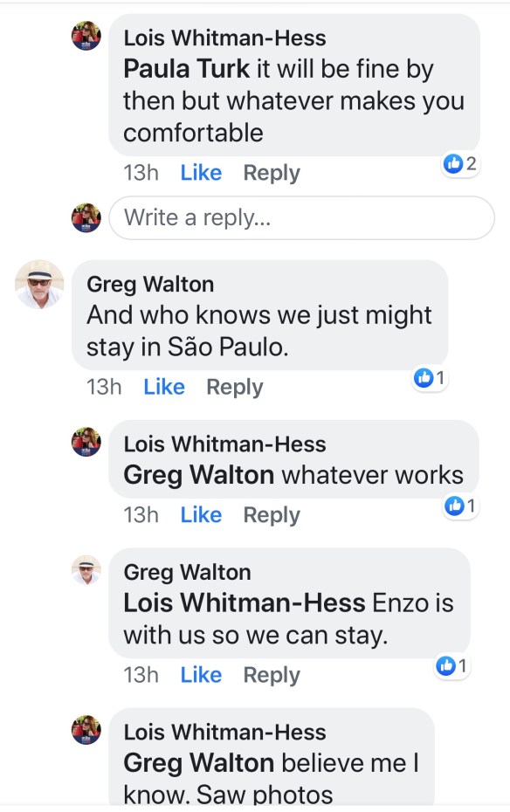Click the avatar beside the Write a reply box
510x812 pixels.
[86, 217]
